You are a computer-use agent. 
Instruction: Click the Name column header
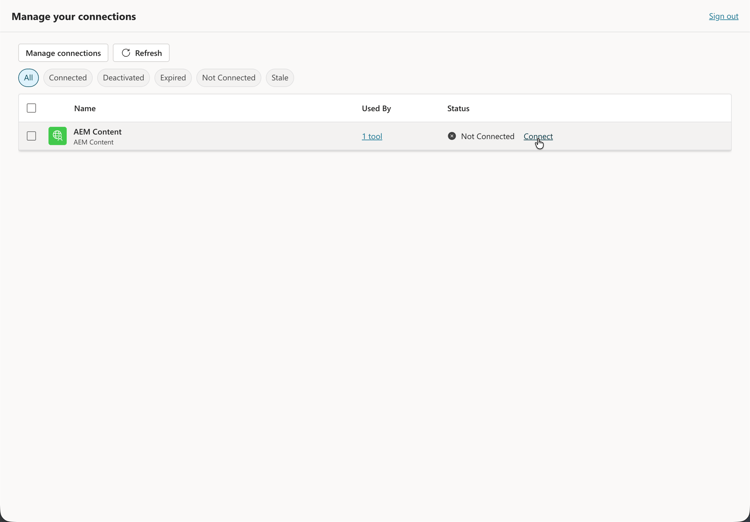[x=85, y=109]
